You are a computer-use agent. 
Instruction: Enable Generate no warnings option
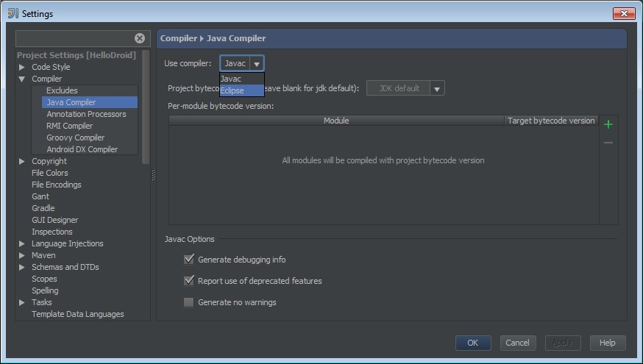click(x=189, y=302)
